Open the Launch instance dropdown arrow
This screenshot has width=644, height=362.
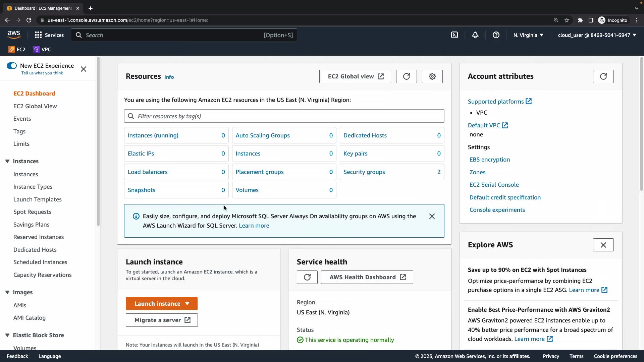[187, 303]
